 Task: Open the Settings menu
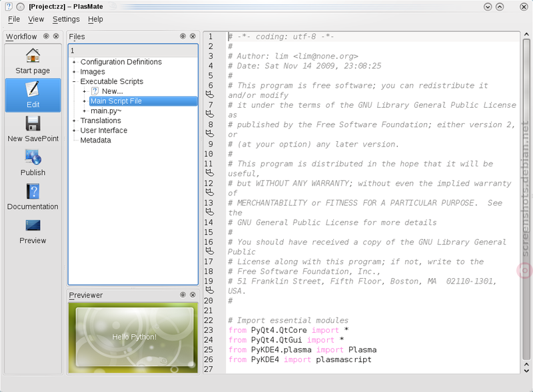(66, 19)
